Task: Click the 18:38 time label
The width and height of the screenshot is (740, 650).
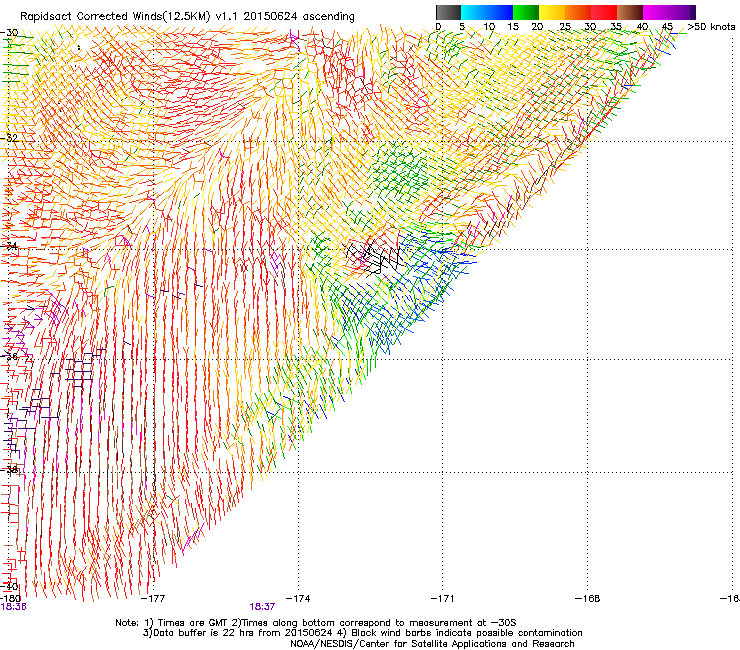Action: [13, 607]
